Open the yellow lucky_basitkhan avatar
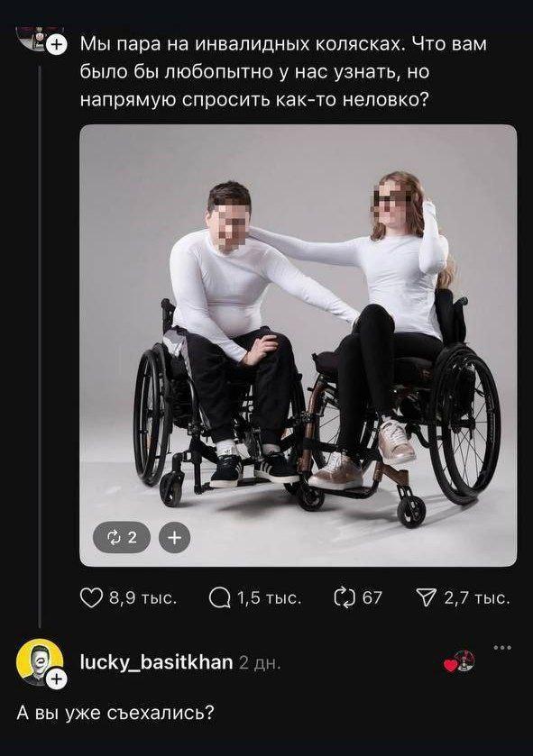This screenshot has width=533, height=756. coord(40,662)
